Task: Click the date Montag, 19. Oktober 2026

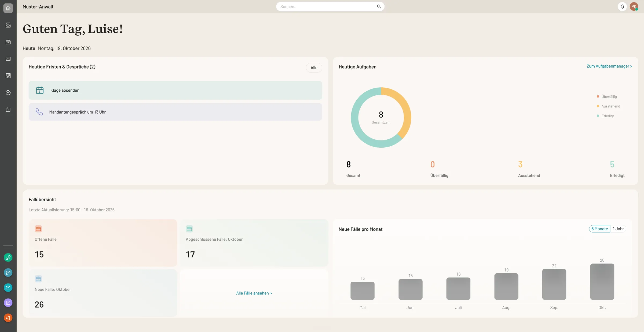Action: coord(64,48)
